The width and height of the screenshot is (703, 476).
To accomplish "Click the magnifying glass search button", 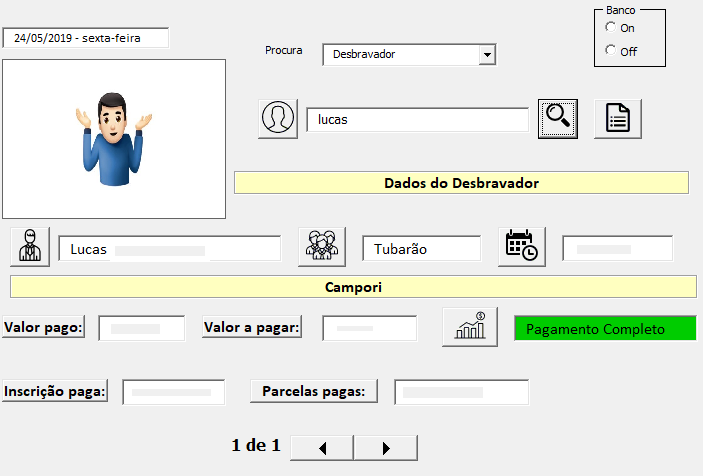I will [x=558, y=119].
